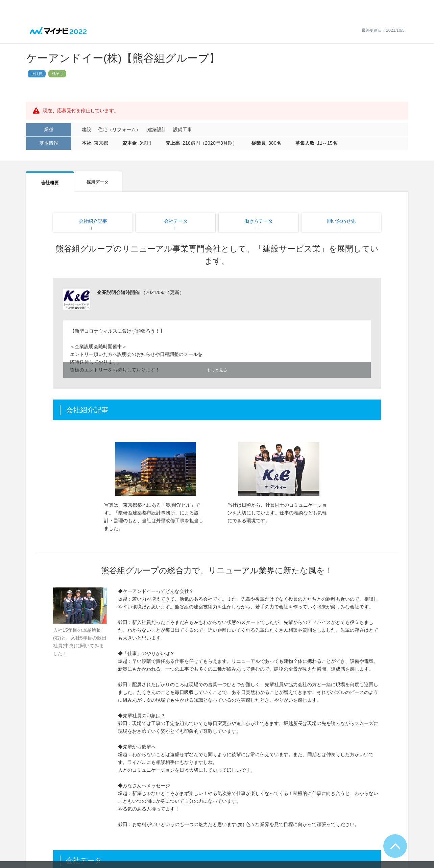Click the ◆「仕事」のやりがいは？ question

(146, 653)
